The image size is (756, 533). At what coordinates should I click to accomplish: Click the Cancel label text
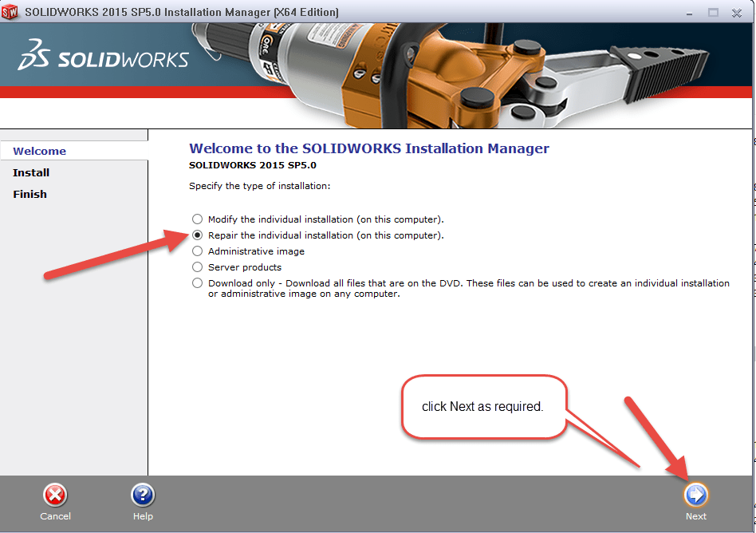pos(55,516)
